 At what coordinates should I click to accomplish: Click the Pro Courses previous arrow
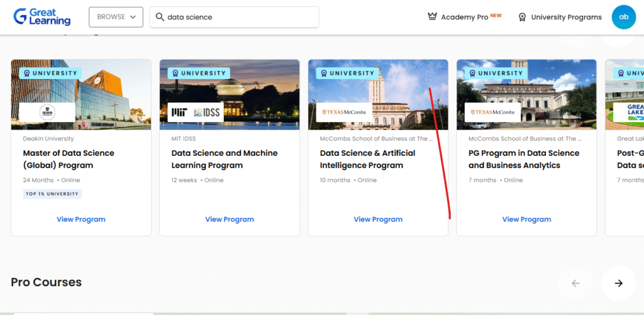575,283
